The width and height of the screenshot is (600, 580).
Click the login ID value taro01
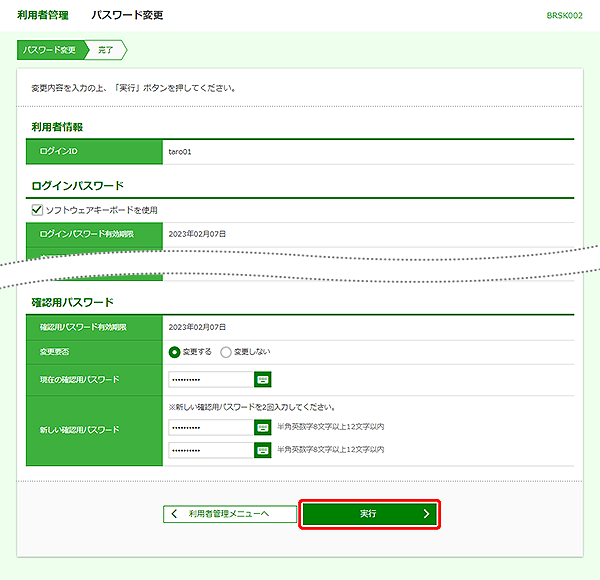pos(180,152)
